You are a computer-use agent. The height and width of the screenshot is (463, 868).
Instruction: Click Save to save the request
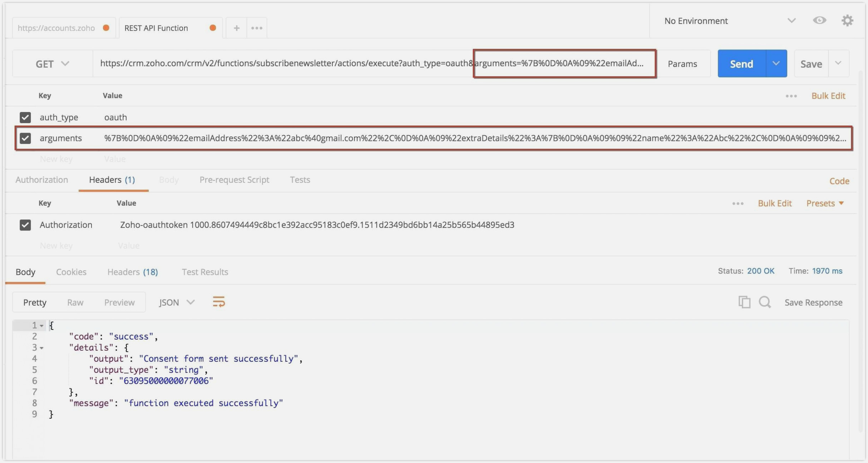[811, 63]
